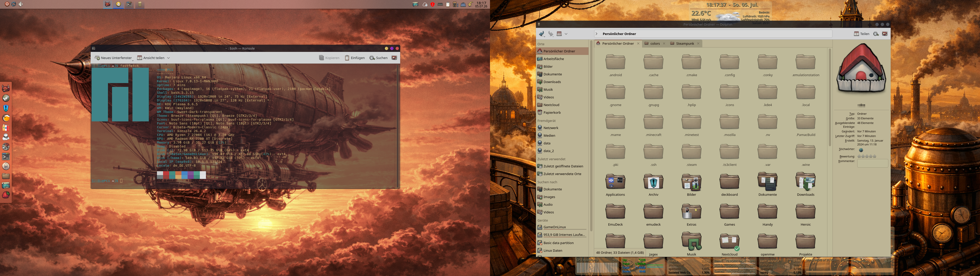The image size is (980, 276).
Task: Open Arbeitsfläche in places sidebar
Action: [x=562, y=59]
